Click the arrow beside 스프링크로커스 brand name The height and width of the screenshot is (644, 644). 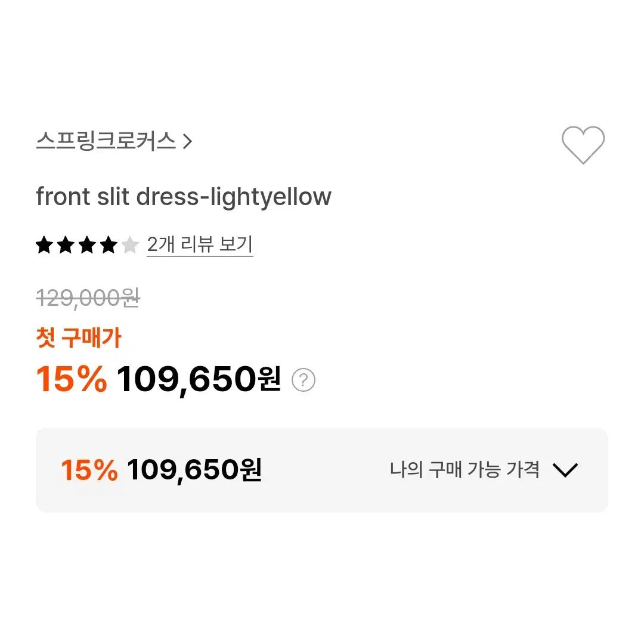pos(187,142)
